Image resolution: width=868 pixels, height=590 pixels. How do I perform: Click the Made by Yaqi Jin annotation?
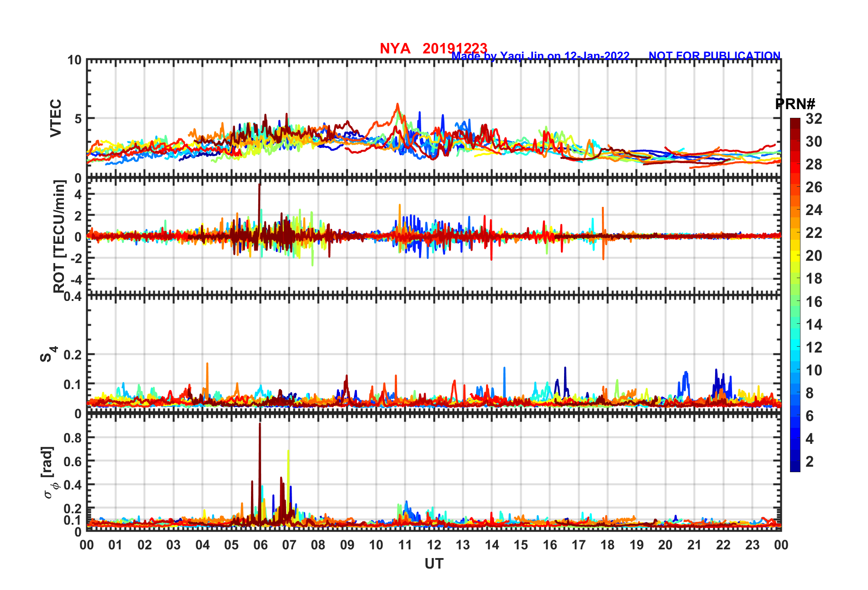coord(540,56)
